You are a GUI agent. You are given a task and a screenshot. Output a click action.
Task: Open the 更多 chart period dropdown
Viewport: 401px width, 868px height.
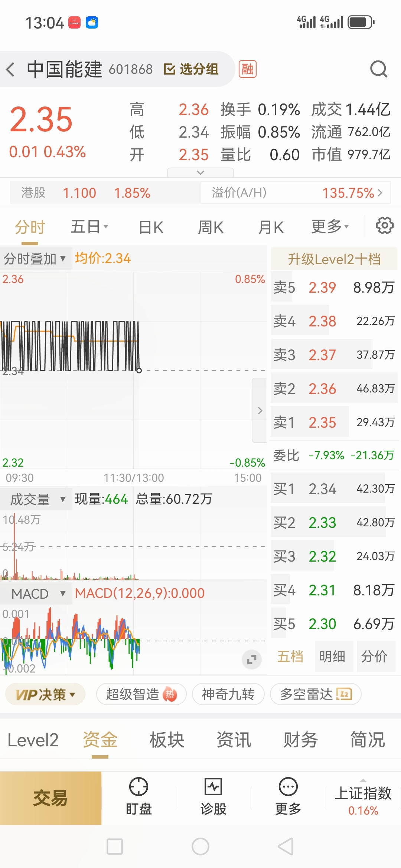330,226
